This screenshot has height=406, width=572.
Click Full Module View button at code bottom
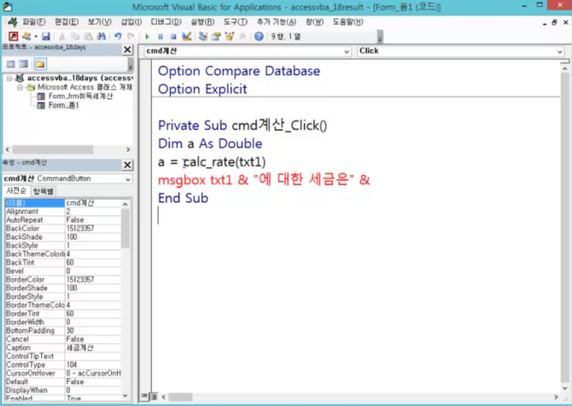[x=154, y=396]
